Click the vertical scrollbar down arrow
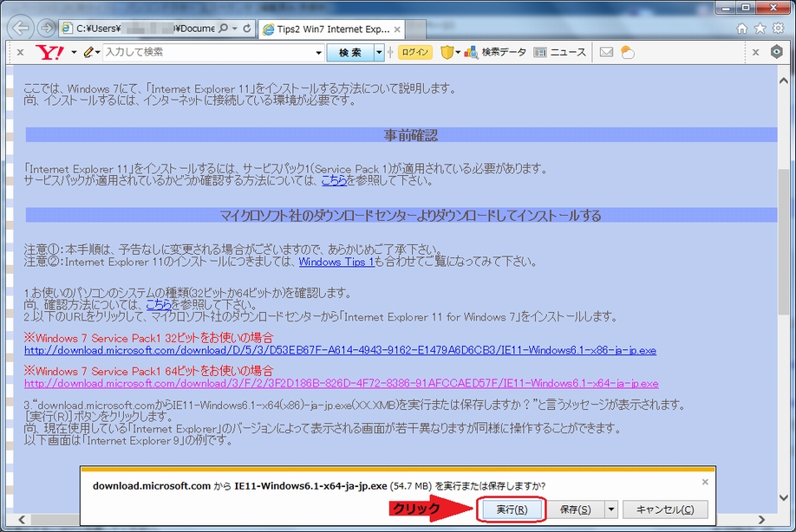 tap(783, 497)
